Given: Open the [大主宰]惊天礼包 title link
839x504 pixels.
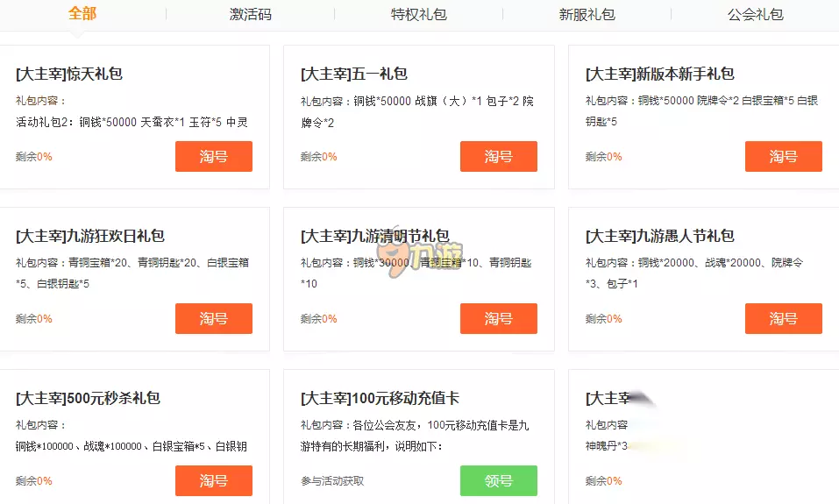Looking at the screenshot, I should click(69, 75).
